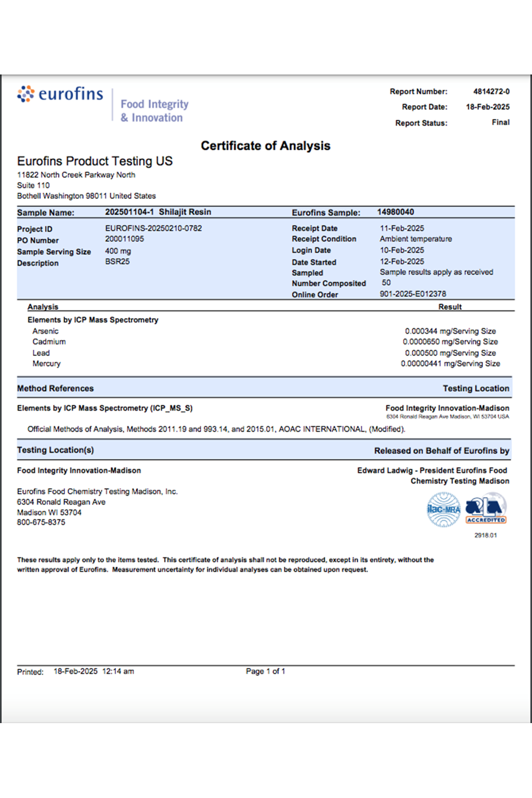This screenshot has height=798, width=532.
Task: Select the 'These results apply only' disclaimer line
Action: (x=226, y=560)
